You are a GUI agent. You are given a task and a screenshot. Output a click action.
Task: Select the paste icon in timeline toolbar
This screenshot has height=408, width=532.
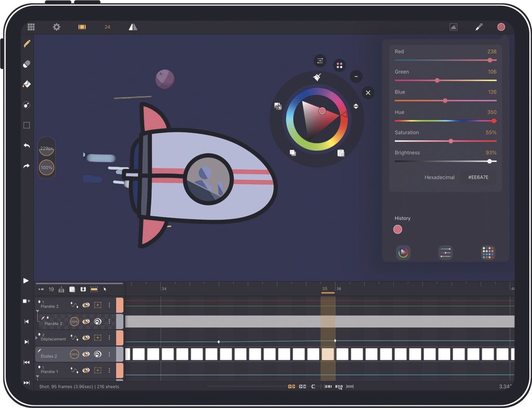pos(72,289)
